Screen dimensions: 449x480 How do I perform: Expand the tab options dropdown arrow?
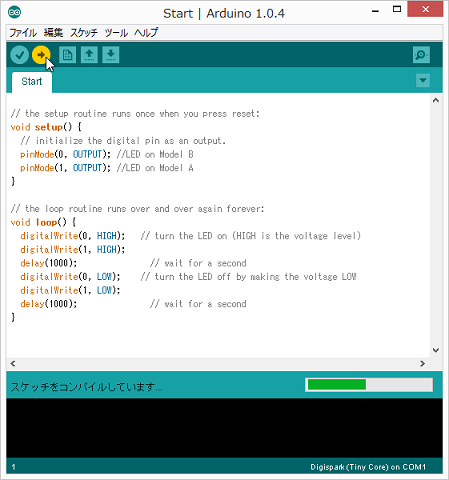[x=423, y=80]
